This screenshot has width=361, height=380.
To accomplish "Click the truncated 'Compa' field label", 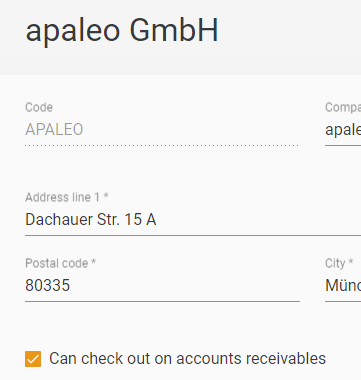I will click(343, 107).
